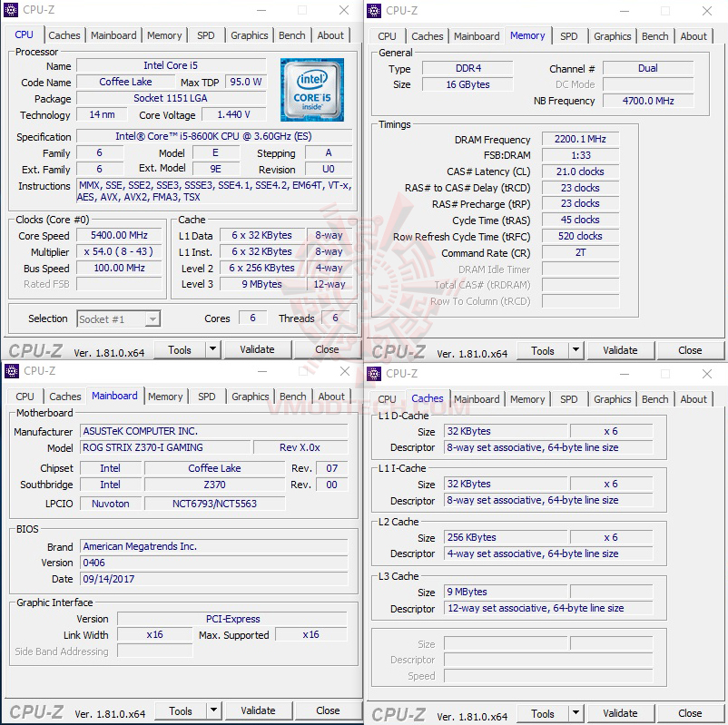Open Tools dropdown arrow in Caches window
The height and width of the screenshot is (725, 728).
[576, 713]
